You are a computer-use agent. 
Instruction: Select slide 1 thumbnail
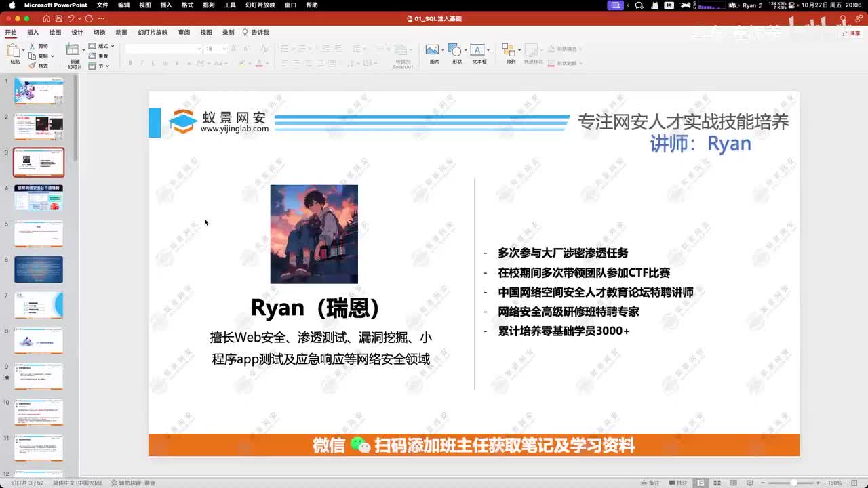39,91
